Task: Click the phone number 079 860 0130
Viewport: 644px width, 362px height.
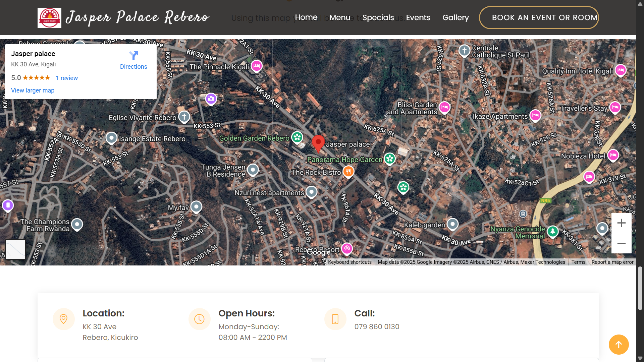Action: click(377, 327)
